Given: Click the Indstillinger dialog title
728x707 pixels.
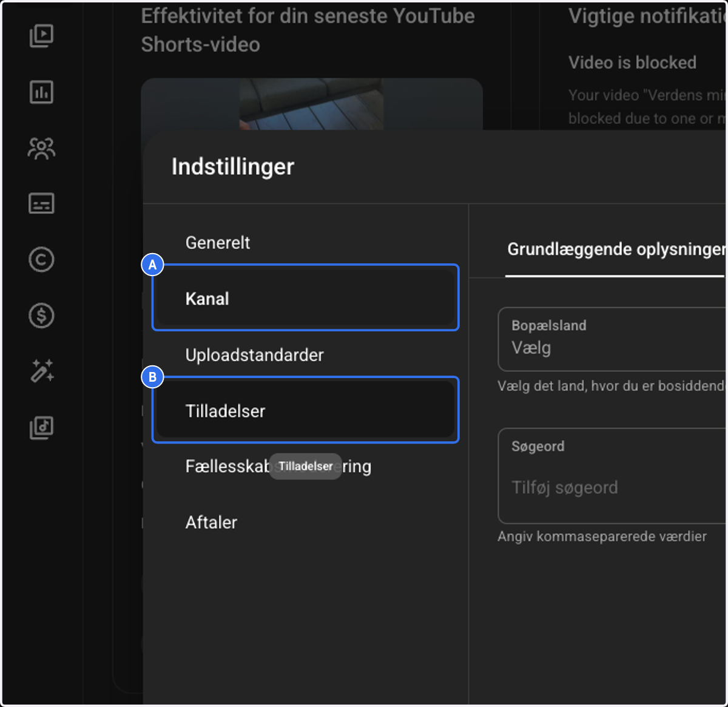Looking at the screenshot, I should coord(233,167).
